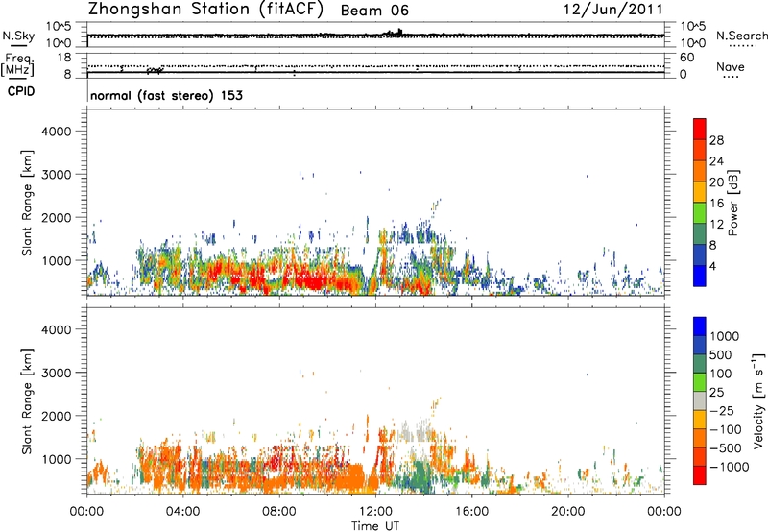
Task: Click the '20:00' time axis tick label
Action: click(x=568, y=512)
